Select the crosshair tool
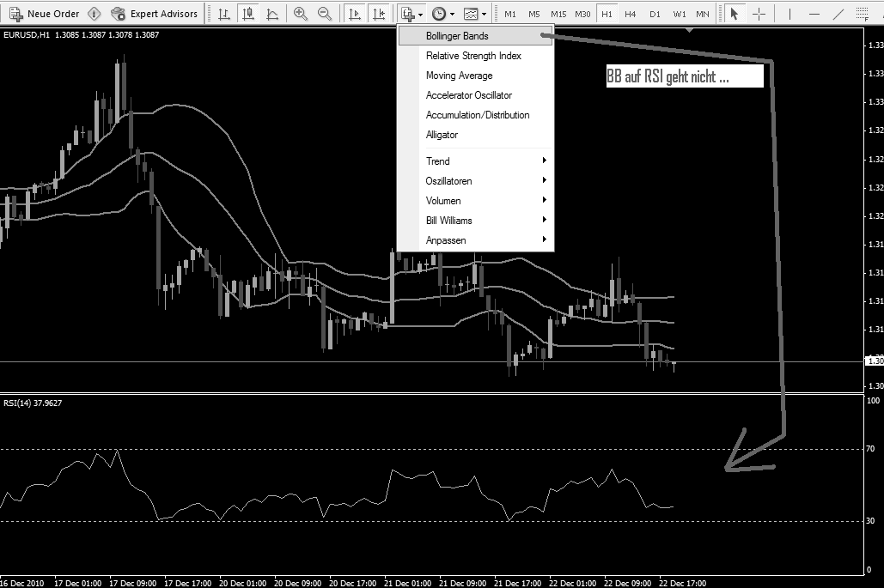The width and height of the screenshot is (884, 588). (x=759, y=14)
